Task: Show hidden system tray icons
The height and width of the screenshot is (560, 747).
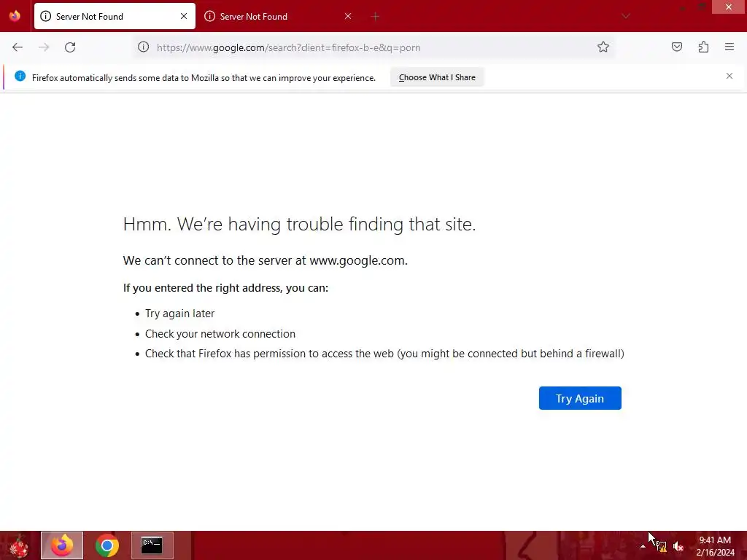Action: tap(643, 546)
